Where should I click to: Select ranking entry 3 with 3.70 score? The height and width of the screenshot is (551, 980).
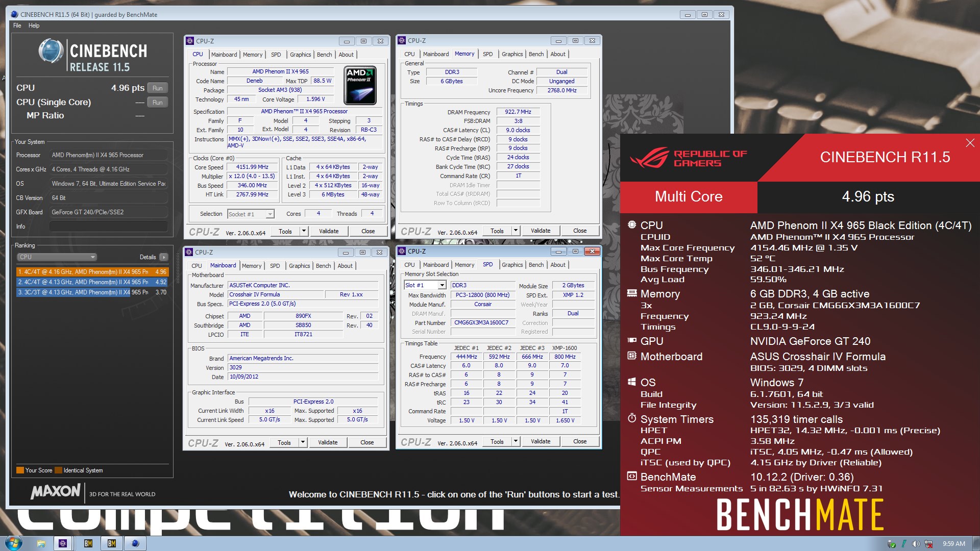(x=92, y=292)
